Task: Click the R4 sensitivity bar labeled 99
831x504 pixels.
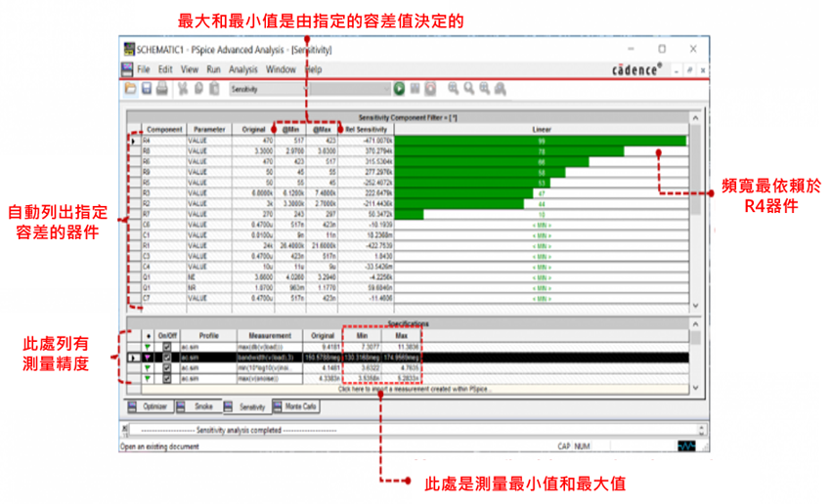Action: [541, 141]
